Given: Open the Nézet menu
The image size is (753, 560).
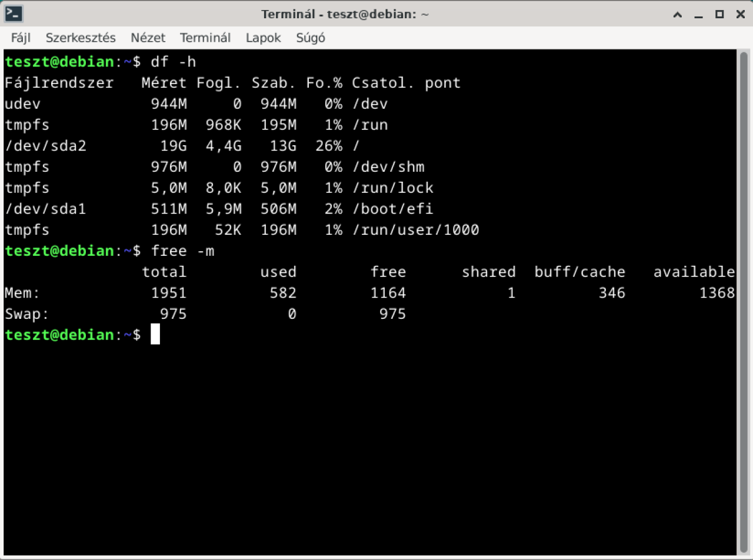Looking at the screenshot, I should pos(148,38).
